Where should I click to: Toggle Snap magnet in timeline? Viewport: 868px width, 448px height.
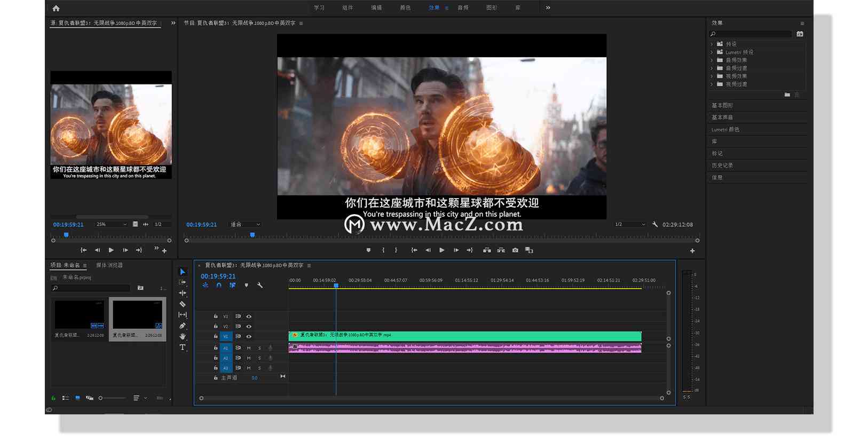pos(219,285)
